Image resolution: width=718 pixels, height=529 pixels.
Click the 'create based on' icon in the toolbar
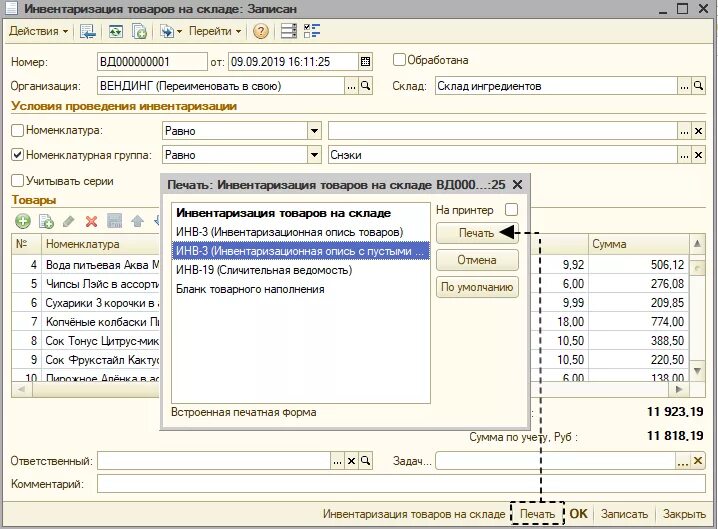(x=167, y=31)
